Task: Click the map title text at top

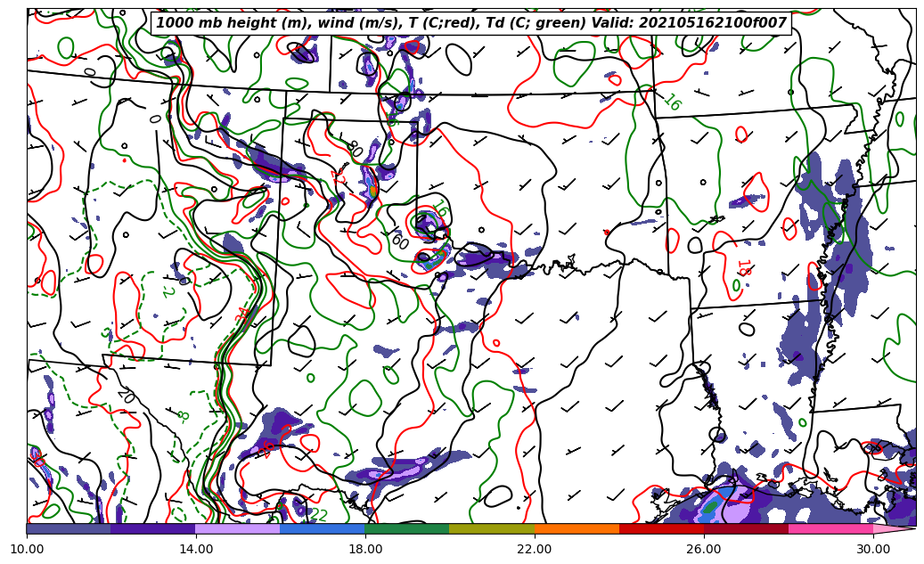Action: tap(471, 23)
